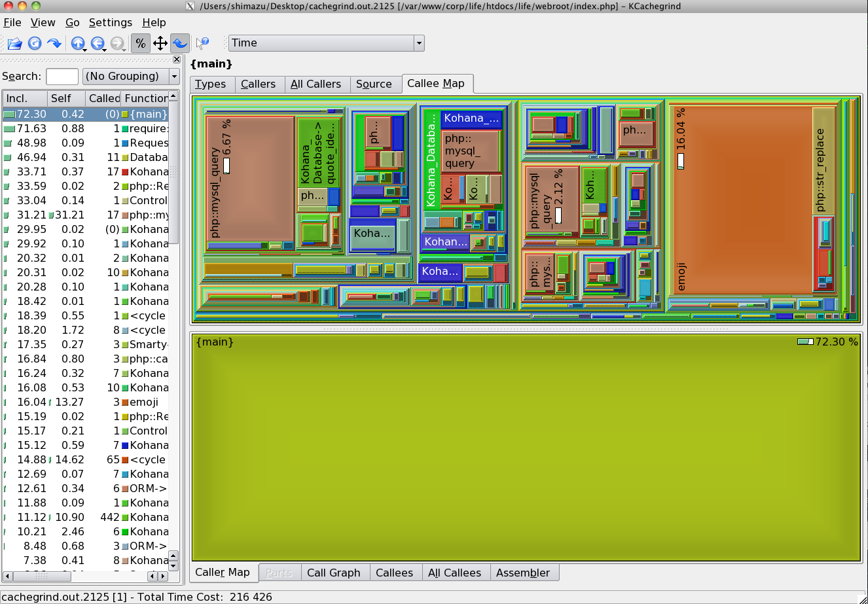Image resolution: width=868 pixels, height=604 pixels.
Task: Click the Go Back navigation icon
Action: pyautogui.click(x=97, y=44)
